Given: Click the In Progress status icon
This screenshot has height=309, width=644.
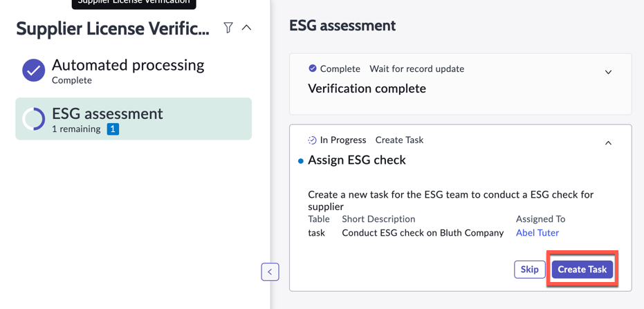Looking at the screenshot, I should pos(312,140).
